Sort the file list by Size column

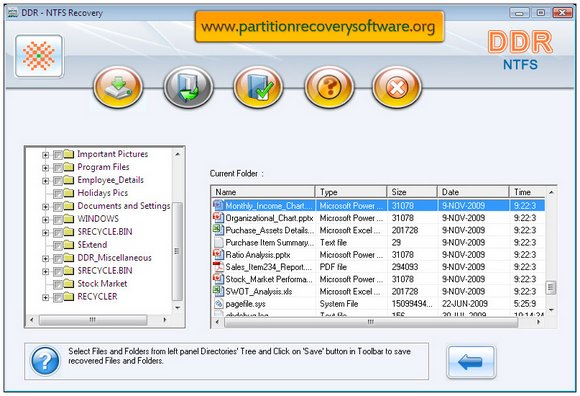[x=412, y=192]
